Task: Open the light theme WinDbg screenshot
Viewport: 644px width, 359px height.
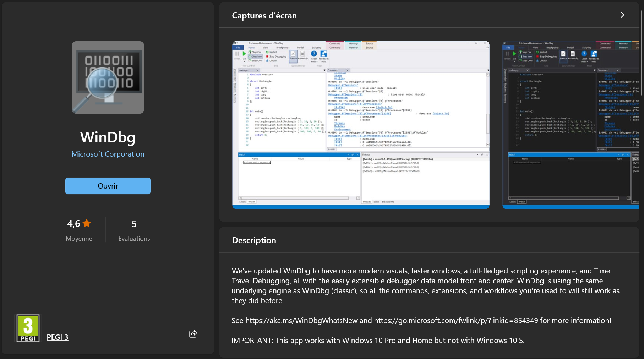Action: coord(361,124)
